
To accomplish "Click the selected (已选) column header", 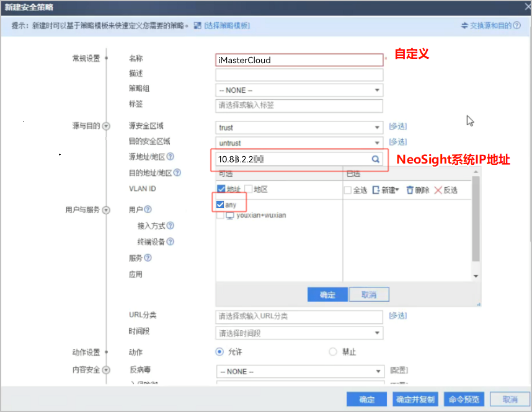I will [x=353, y=173].
